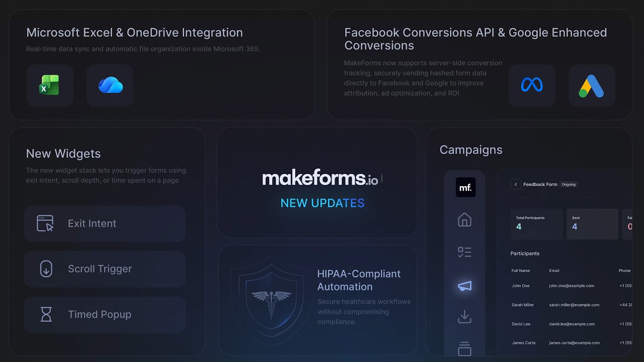The height and width of the screenshot is (362, 644).
Task: Open the checklist icon in sidebar
Action: (x=464, y=252)
